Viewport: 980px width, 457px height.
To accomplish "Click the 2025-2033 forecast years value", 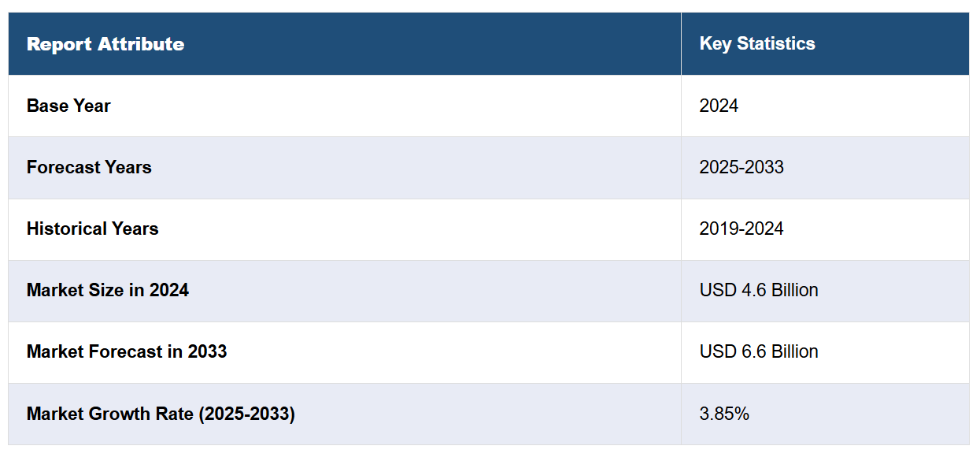I will (741, 167).
